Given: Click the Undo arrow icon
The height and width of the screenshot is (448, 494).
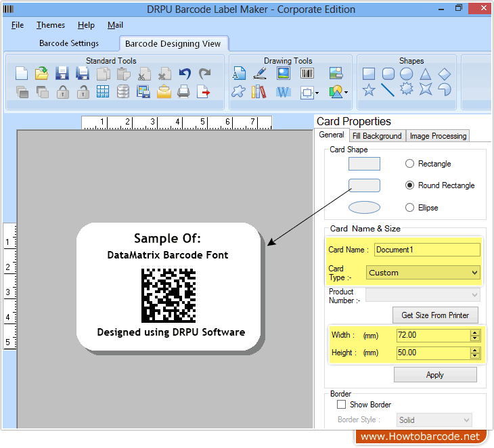Looking at the screenshot, I should pyautogui.click(x=185, y=74).
